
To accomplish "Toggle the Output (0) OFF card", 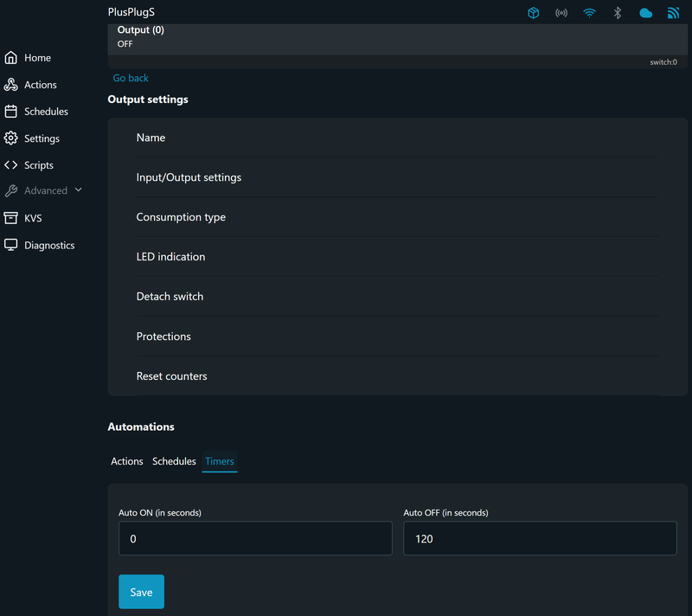I will tap(397, 39).
